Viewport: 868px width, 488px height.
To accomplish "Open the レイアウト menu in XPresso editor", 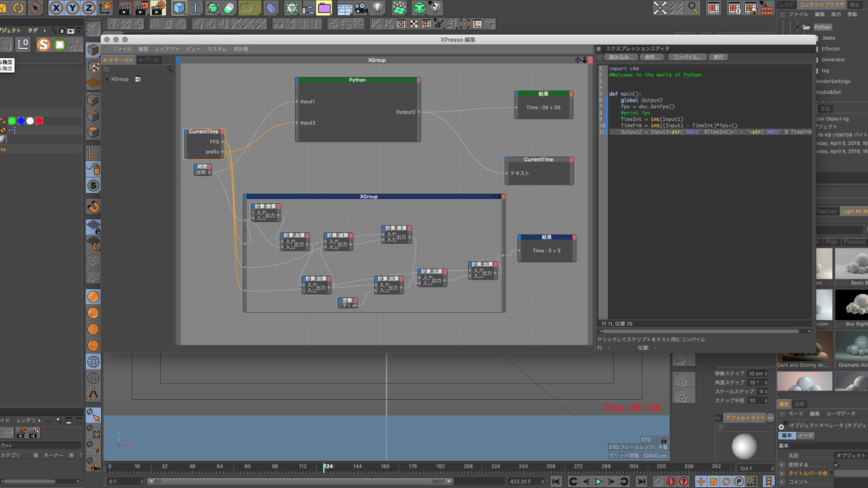I will click(167, 49).
